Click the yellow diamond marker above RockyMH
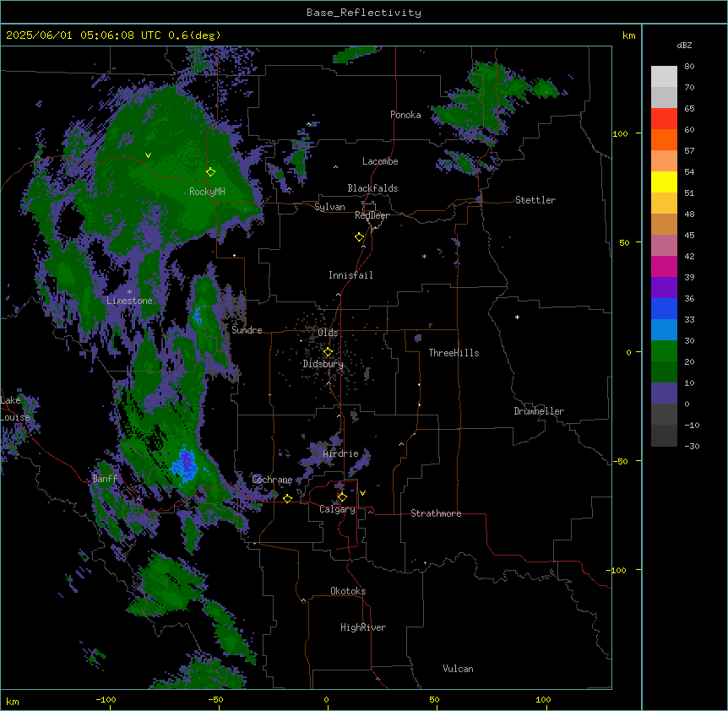 (210, 172)
